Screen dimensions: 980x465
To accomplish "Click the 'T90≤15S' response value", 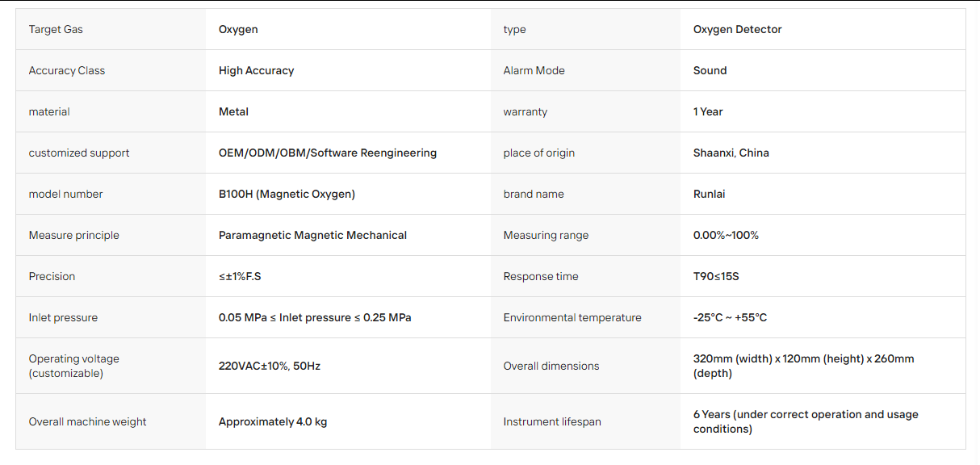I will pos(716,277).
